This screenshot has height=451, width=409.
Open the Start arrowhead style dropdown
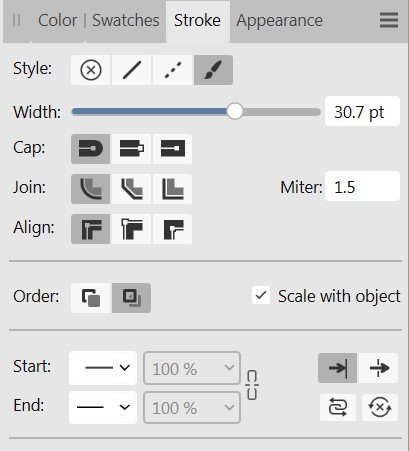click(x=103, y=368)
